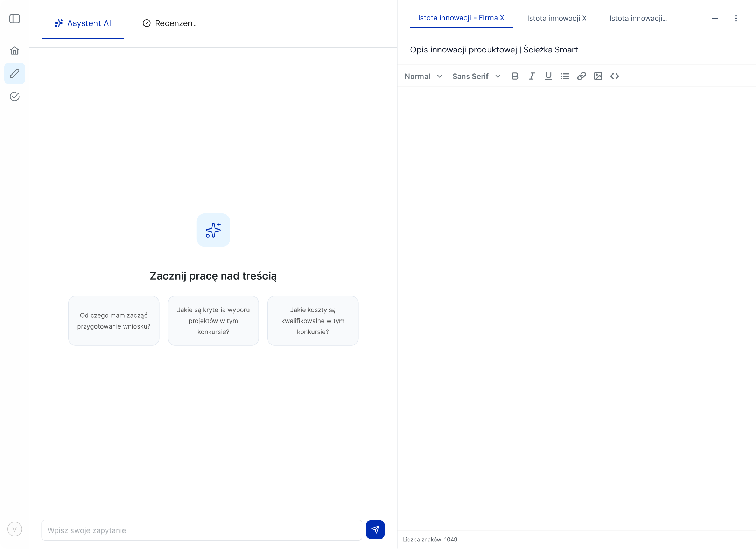Viewport: 756px width, 549px height.
Task: Insert a code block via brackets icon
Action: (615, 76)
